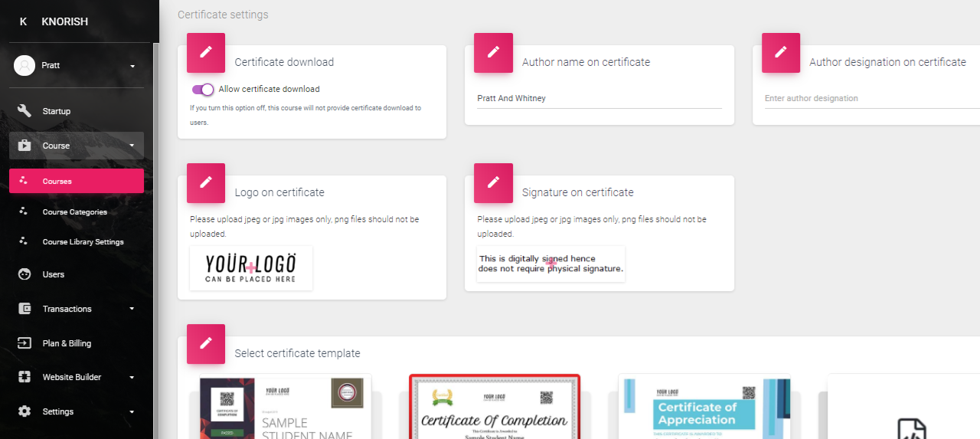980x439 pixels.
Task: Expand the Transactions menu arrow
Action: coord(132,309)
